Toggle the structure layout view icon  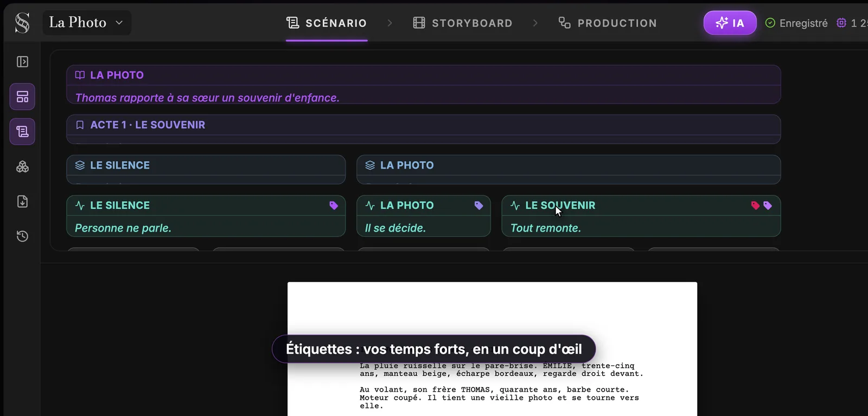[x=22, y=97]
